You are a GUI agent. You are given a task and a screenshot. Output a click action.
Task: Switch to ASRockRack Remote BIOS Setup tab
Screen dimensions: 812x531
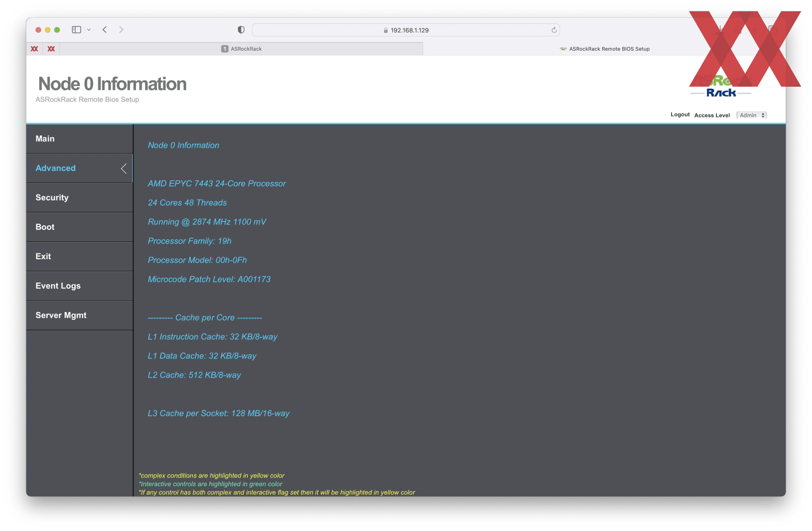pyautogui.click(x=605, y=49)
